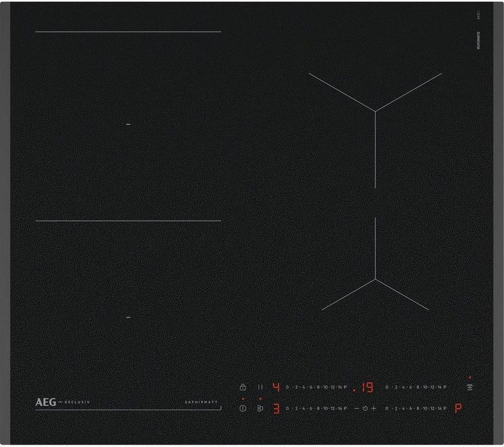Tap the heat slider left of the red P
Image resolution: width=504 pixels, height=447 pixels.
pyautogui.click(x=416, y=409)
